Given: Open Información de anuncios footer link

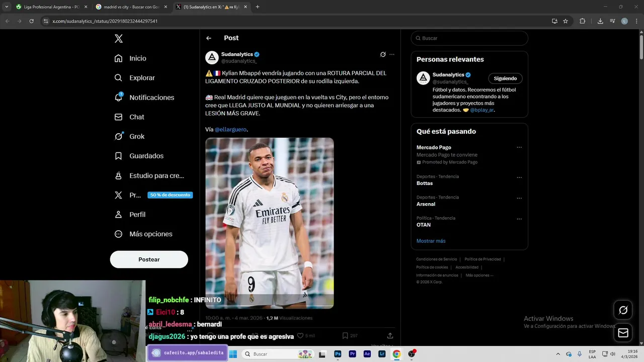Looking at the screenshot, I should pyautogui.click(x=437, y=276).
